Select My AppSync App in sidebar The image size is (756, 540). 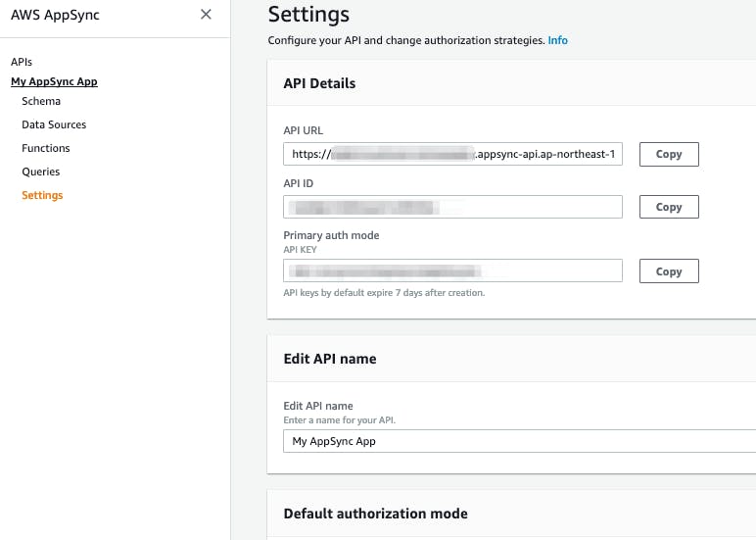(x=54, y=82)
